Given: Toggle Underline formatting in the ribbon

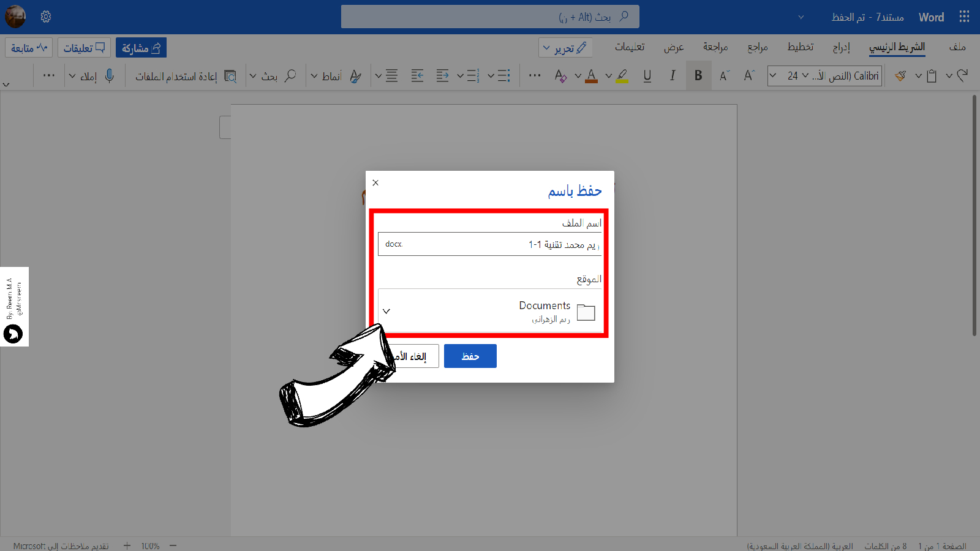Looking at the screenshot, I should coord(647,76).
